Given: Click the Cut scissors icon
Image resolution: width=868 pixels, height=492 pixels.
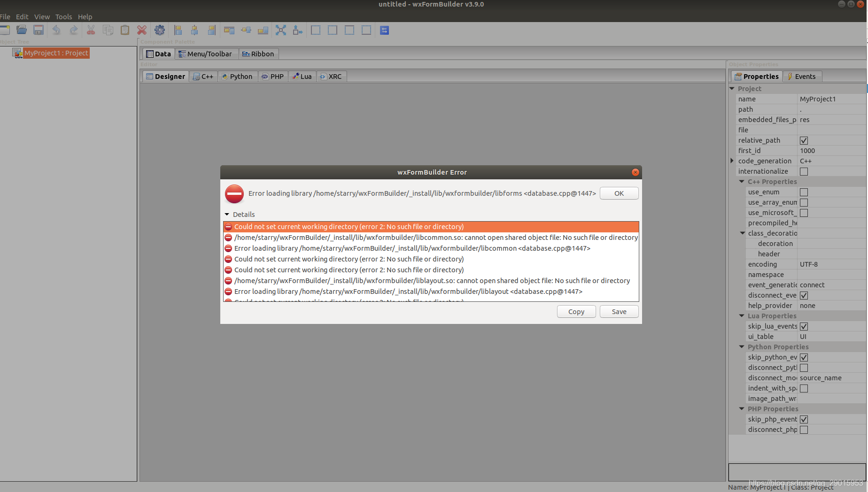Looking at the screenshot, I should point(91,30).
